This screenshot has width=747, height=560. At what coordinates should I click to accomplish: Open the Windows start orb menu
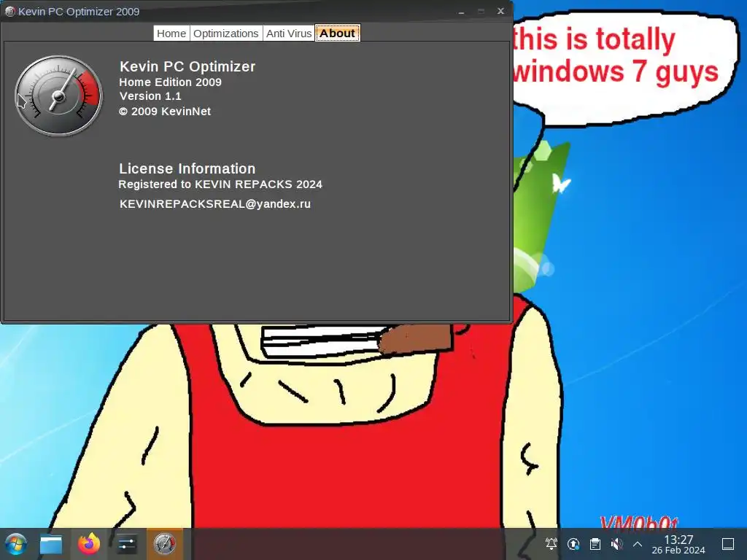coord(16,544)
